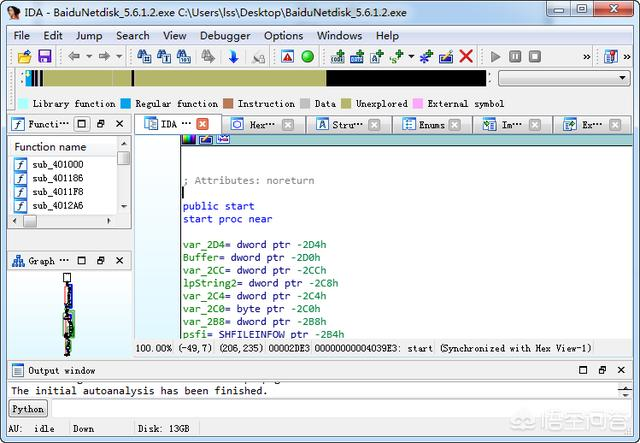Switch to the Structures tab
This screenshot has width=640, height=443.
[349, 125]
